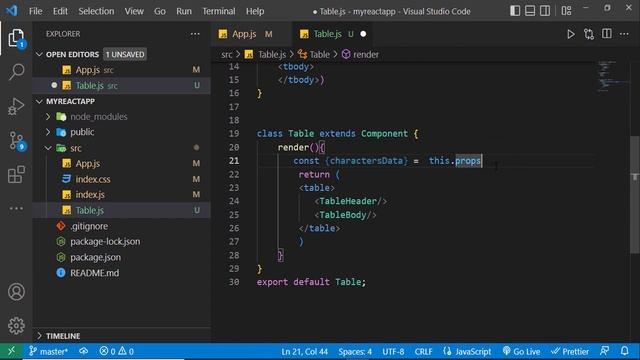Open Explorer Views and More Actions ellipsis
The image size is (640, 360).
(x=195, y=34)
